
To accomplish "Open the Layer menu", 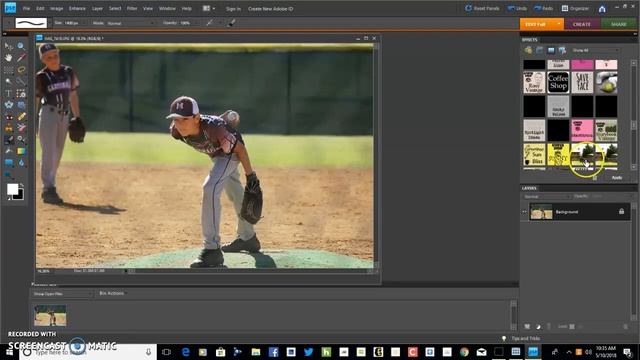I will tap(97, 9).
